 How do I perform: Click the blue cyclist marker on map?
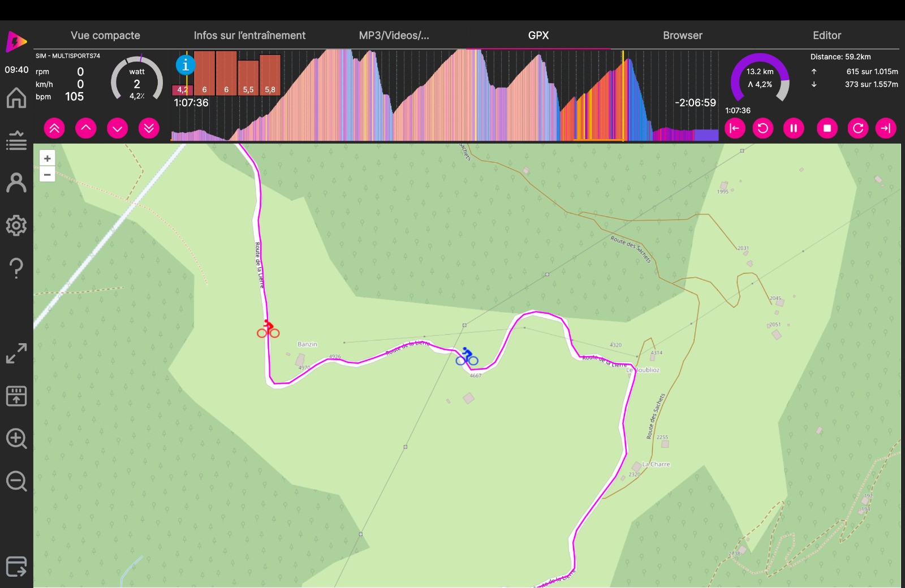coord(467,357)
